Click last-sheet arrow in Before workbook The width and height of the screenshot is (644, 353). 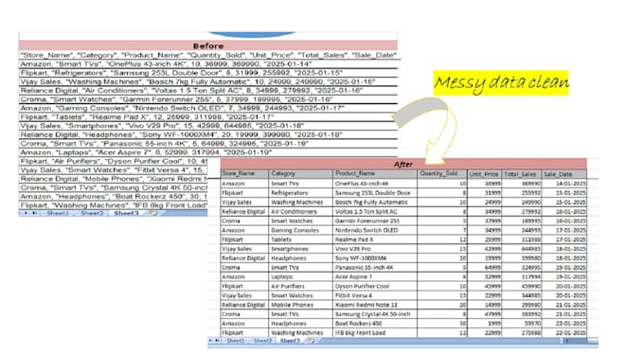pyautogui.click(x=34, y=213)
